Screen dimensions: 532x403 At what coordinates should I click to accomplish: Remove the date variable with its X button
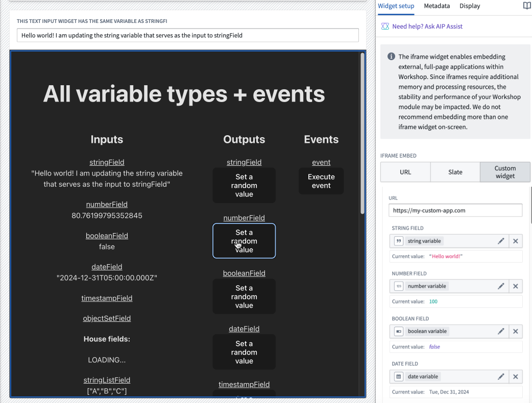coord(516,376)
